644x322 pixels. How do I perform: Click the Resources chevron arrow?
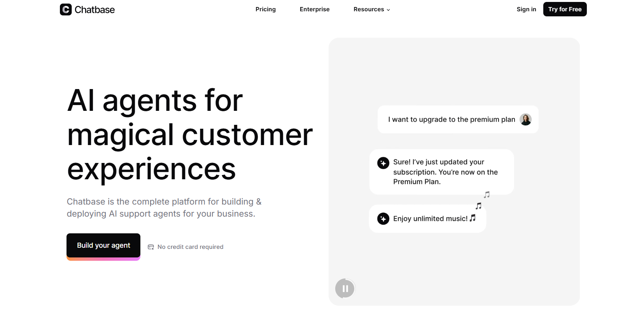point(388,10)
